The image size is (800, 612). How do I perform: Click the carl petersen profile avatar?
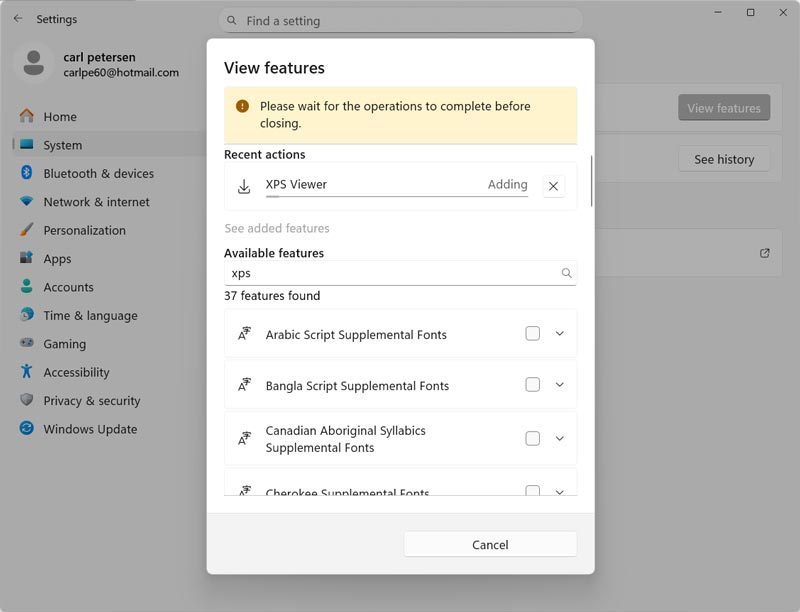[33, 64]
